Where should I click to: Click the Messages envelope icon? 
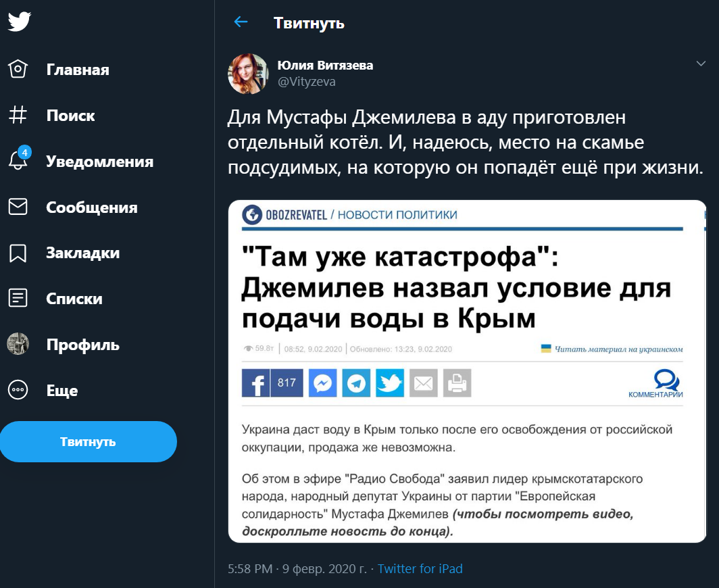coord(18,207)
